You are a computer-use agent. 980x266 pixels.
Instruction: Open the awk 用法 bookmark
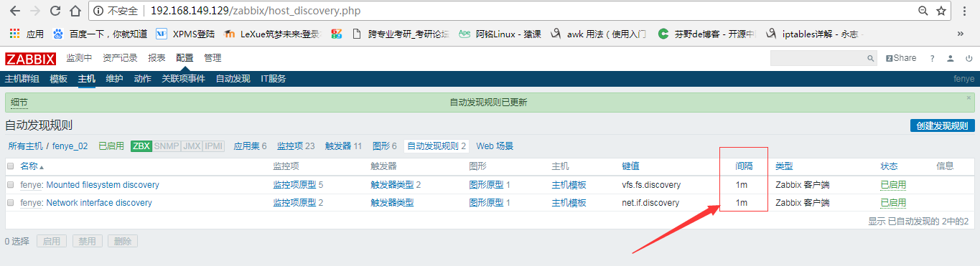(598, 34)
